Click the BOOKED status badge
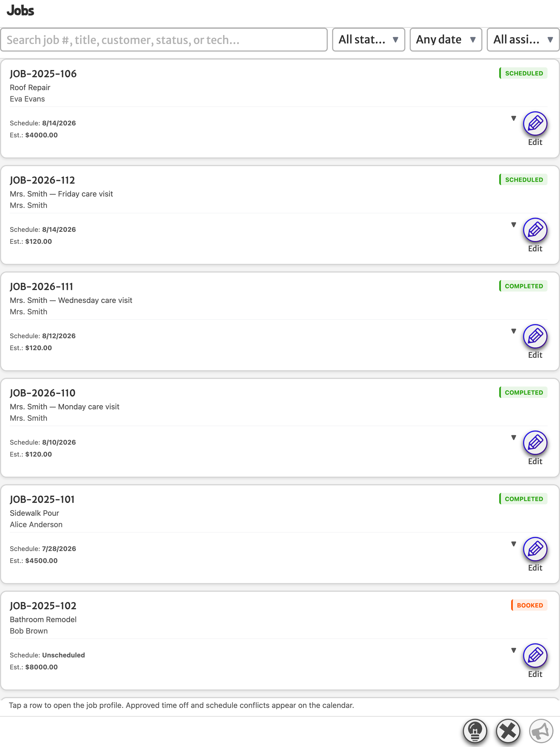 click(x=529, y=606)
